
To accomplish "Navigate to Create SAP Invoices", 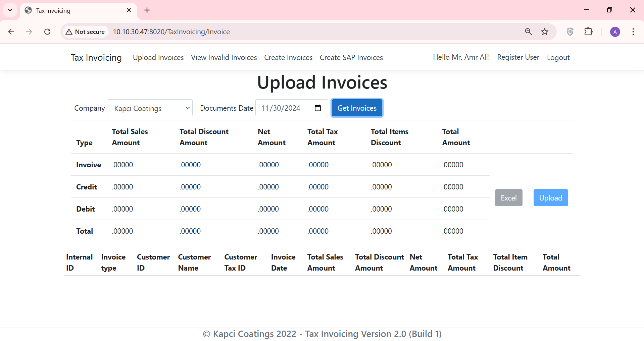I will 351,57.
